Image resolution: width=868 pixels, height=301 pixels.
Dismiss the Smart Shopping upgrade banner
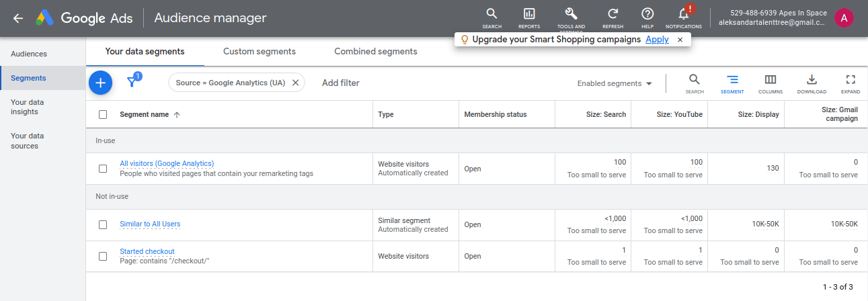click(680, 40)
